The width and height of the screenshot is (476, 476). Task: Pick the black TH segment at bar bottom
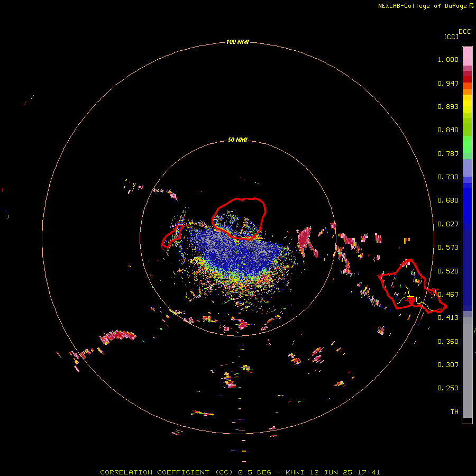tap(467, 420)
